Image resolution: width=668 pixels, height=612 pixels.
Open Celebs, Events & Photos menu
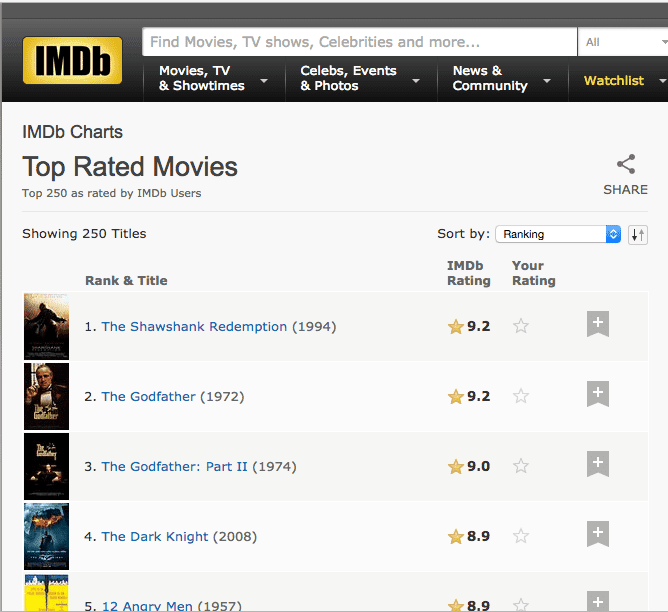point(355,79)
